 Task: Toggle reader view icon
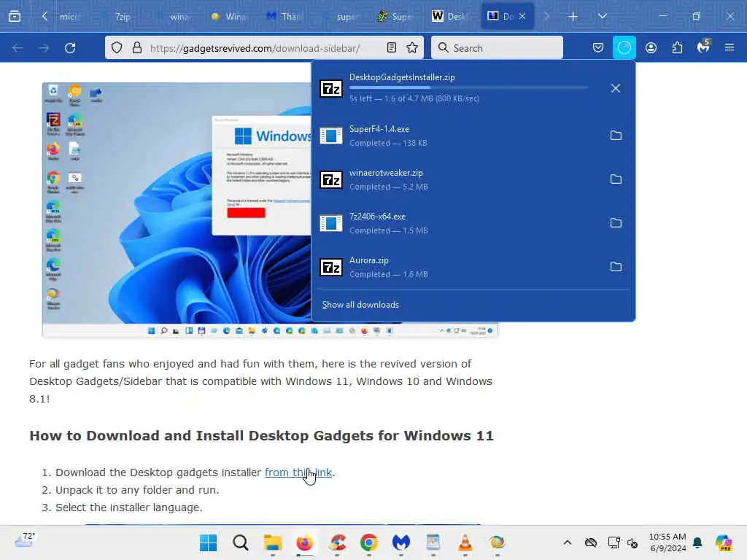pyautogui.click(x=392, y=47)
